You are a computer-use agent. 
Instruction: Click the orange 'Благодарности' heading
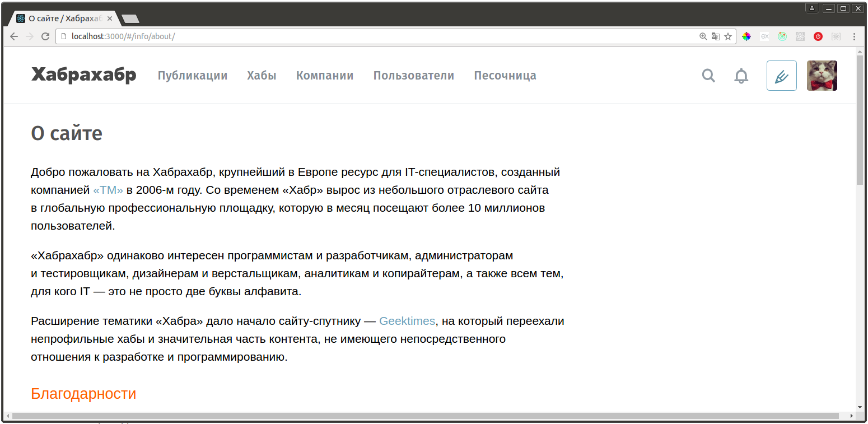(83, 393)
